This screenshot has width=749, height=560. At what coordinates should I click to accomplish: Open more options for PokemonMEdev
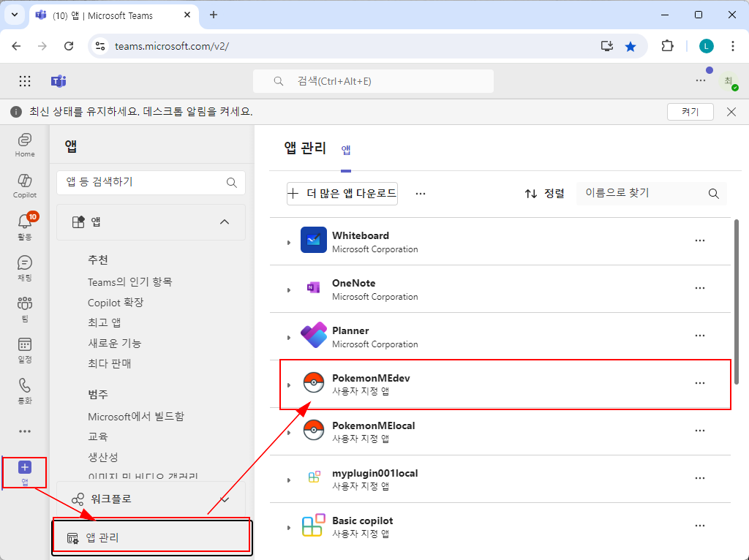700,383
